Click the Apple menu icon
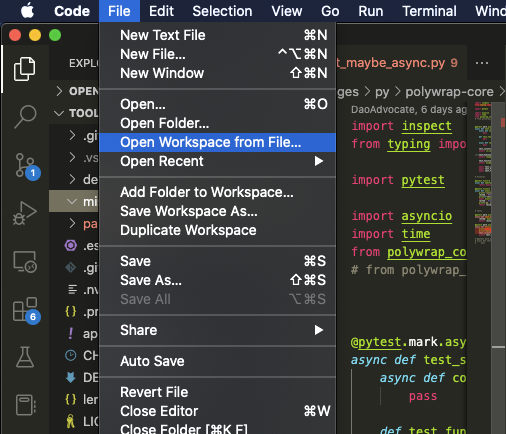The width and height of the screenshot is (506, 434). 27,11
